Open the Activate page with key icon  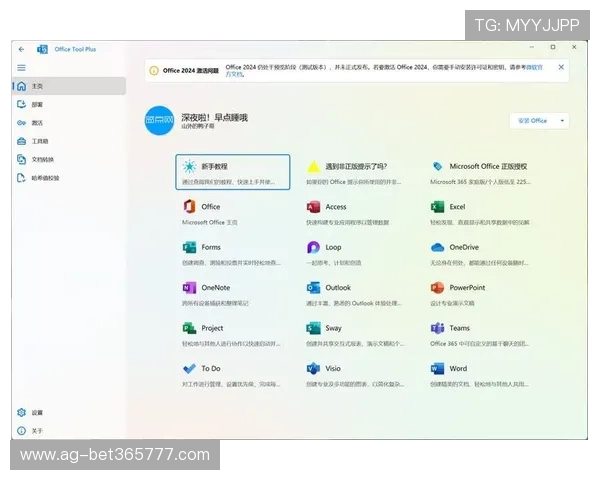tap(69, 123)
